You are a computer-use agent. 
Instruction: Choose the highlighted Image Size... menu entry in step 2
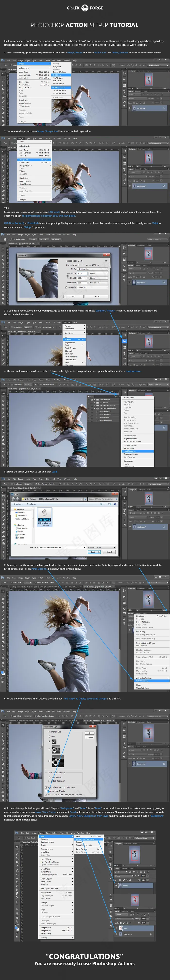(x=35, y=160)
